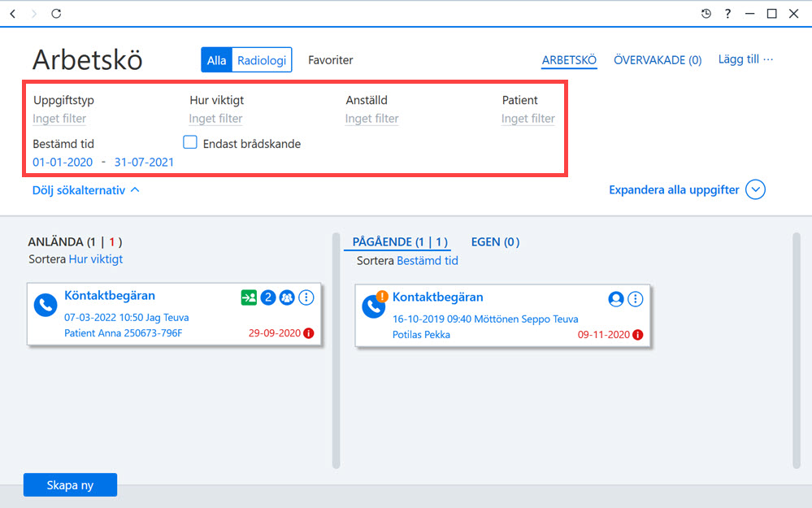Expand all tasks with the circled chevron
The height and width of the screenshot is (508, 812).
756,189
